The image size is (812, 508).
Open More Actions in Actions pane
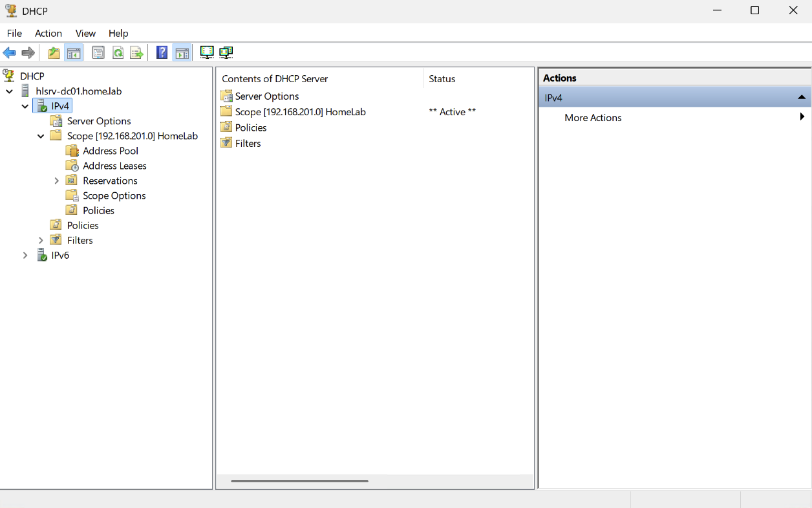[593, 118]
